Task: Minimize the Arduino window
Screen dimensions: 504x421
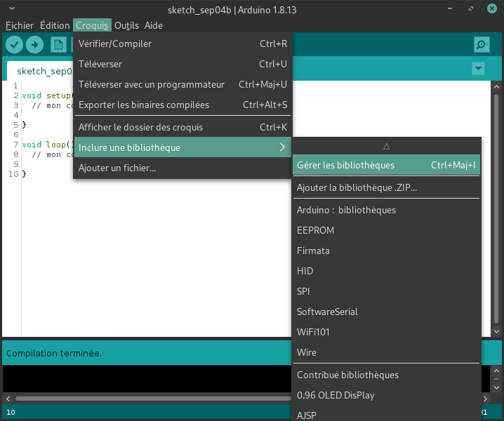Action: pos(450,8)
